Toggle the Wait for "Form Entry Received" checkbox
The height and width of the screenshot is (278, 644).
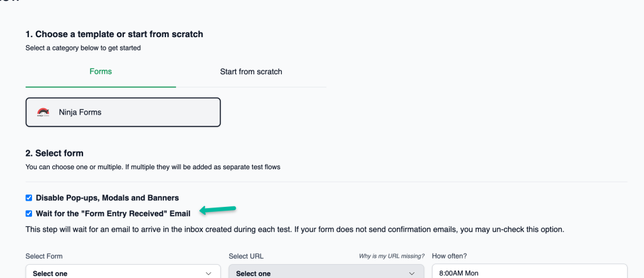(29, 213)
